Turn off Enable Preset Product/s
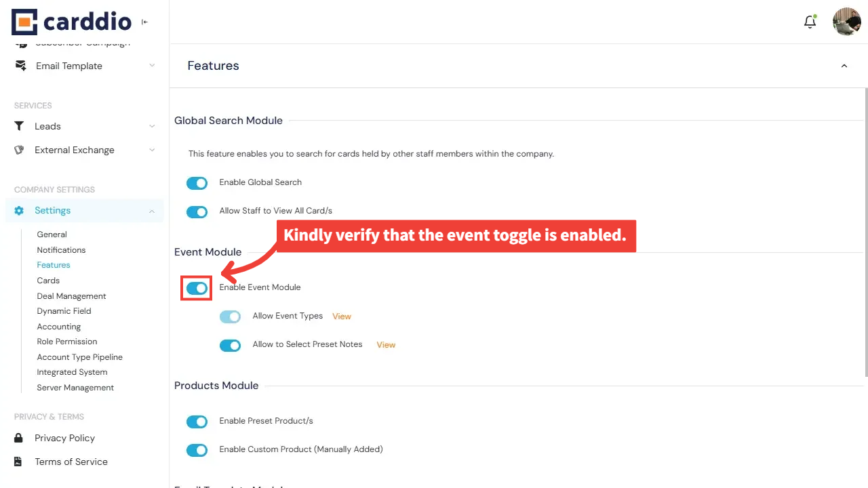 197,421
